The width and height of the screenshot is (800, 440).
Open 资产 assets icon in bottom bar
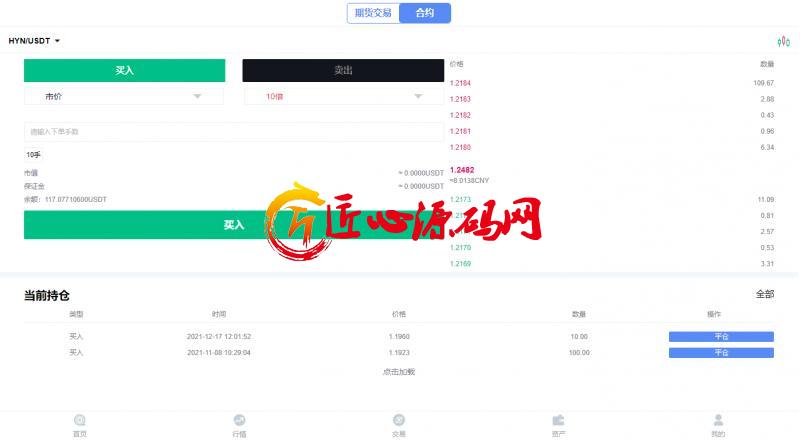(x=559, y=420)
